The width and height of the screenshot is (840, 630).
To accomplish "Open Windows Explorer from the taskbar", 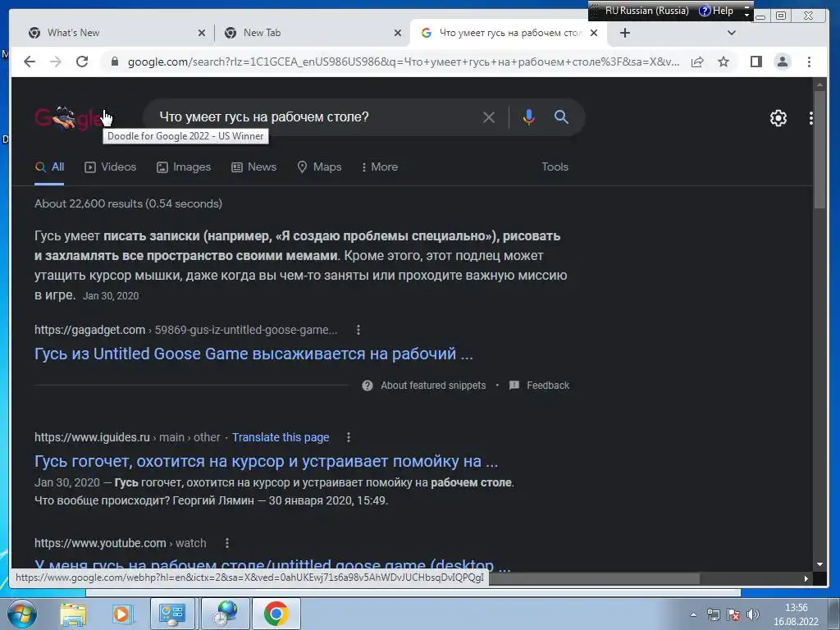I will tap(73, 614).
